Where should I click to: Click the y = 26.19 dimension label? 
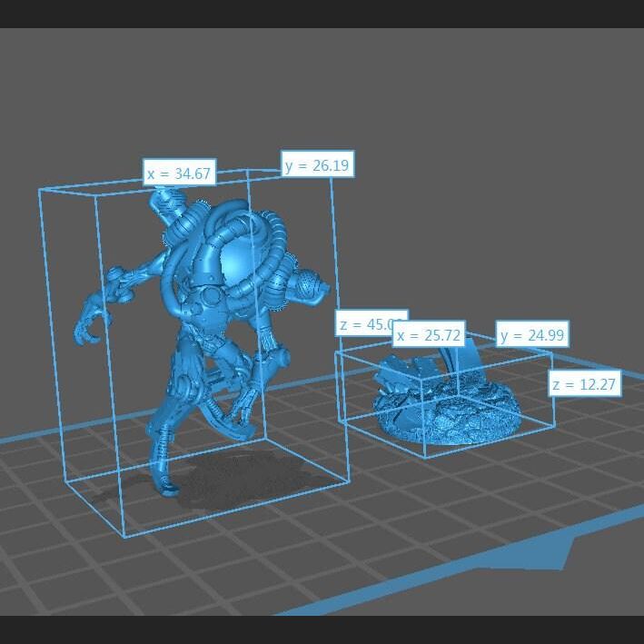click(x=315, y=165)
